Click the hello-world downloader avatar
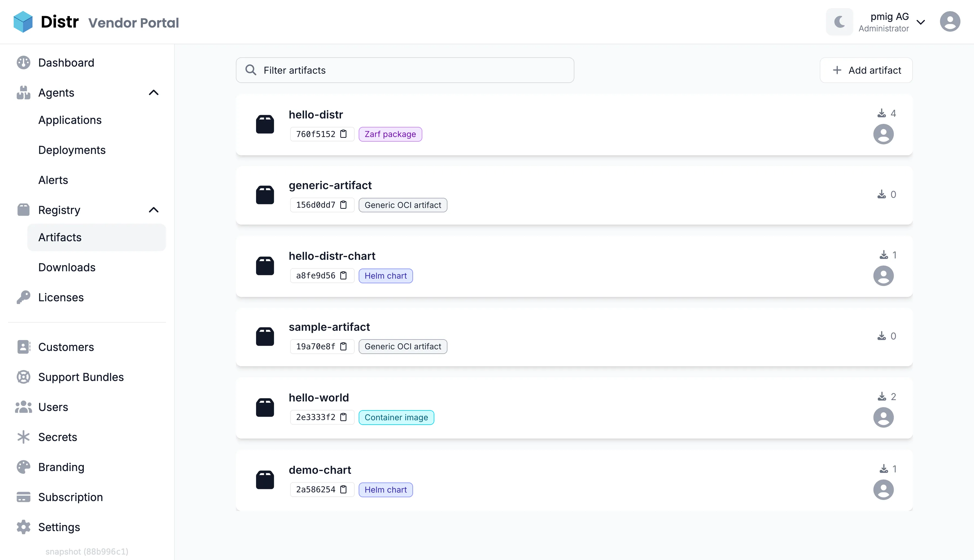The height and width of the screenshot is (560, 974). click(x=883, y=417)
